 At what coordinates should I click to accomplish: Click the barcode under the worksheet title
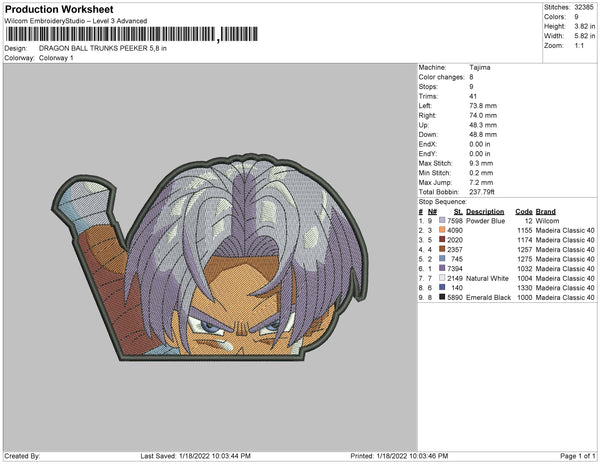tap(131, 34)
